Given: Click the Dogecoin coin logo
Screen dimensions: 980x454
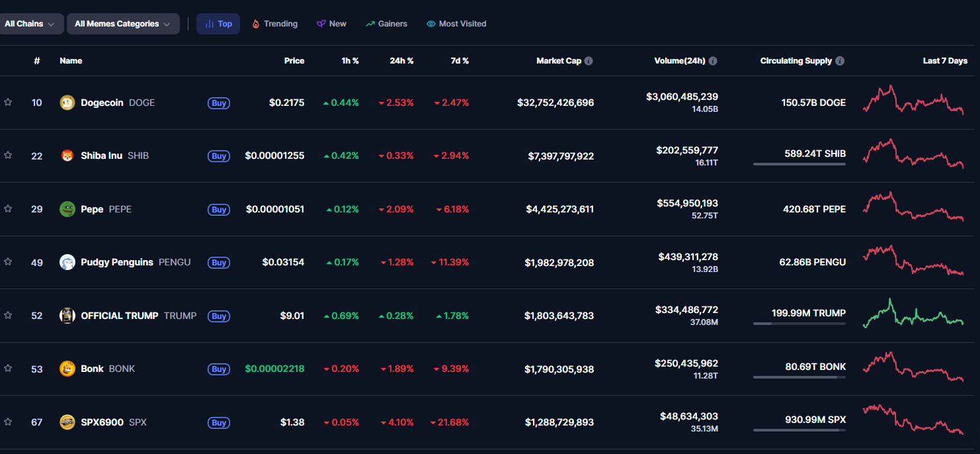Looking at the screenshot, I should pyautogui.click(x=67, y=103).
